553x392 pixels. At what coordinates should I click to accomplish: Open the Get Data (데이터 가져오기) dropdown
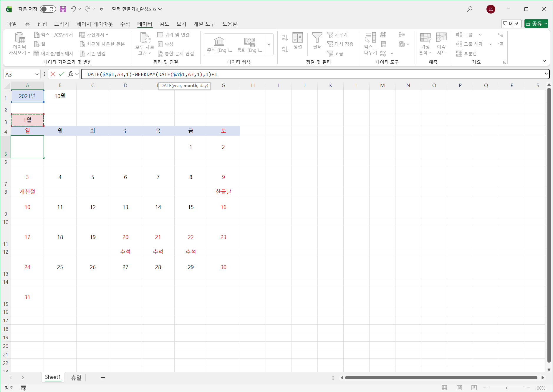(19, 44)
